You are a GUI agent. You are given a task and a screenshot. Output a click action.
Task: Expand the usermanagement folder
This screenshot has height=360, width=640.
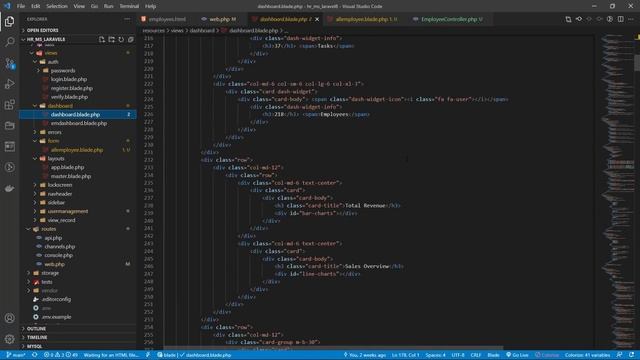(x=78, y=211)
